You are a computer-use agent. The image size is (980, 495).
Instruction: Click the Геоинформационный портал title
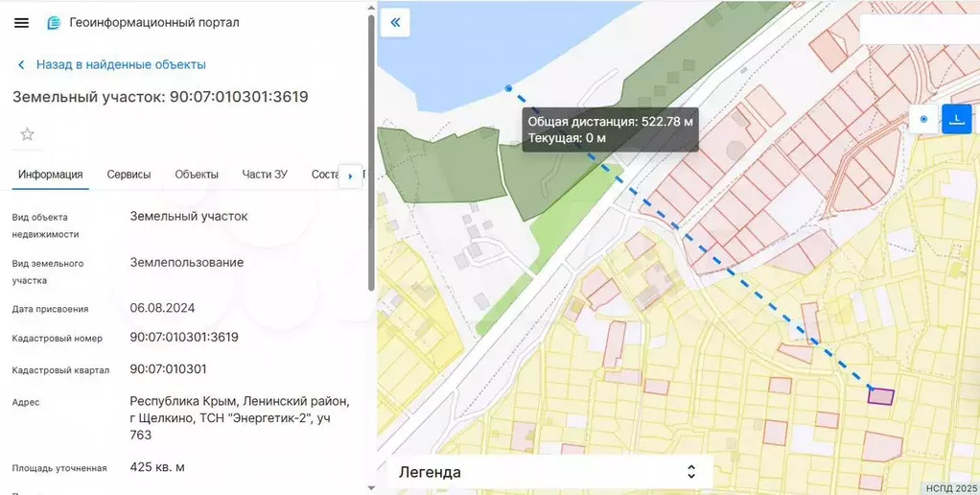(153, 22)
